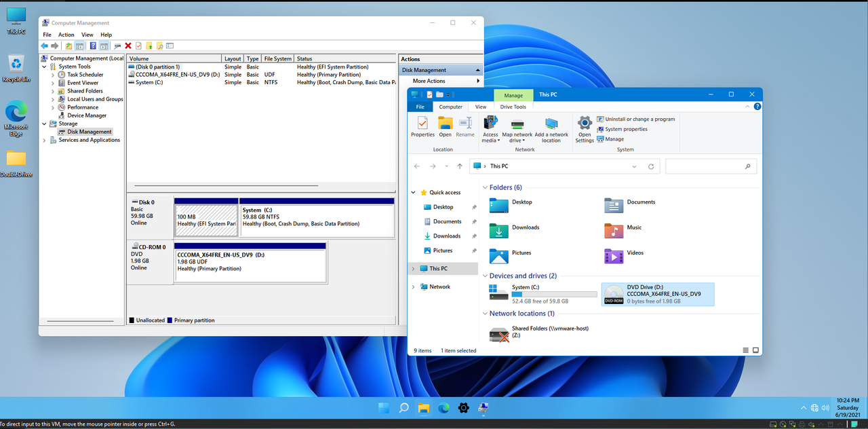The height and width of the screenshot is (429, 868).
Task: Open the address bar history dropdown chevron
Action: click(x=634, y=166)
